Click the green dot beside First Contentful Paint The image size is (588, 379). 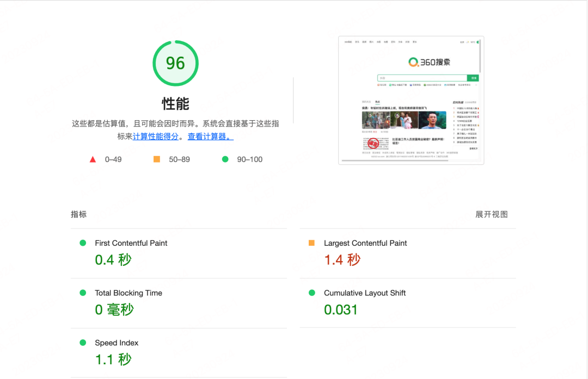(x=83, y=243)
